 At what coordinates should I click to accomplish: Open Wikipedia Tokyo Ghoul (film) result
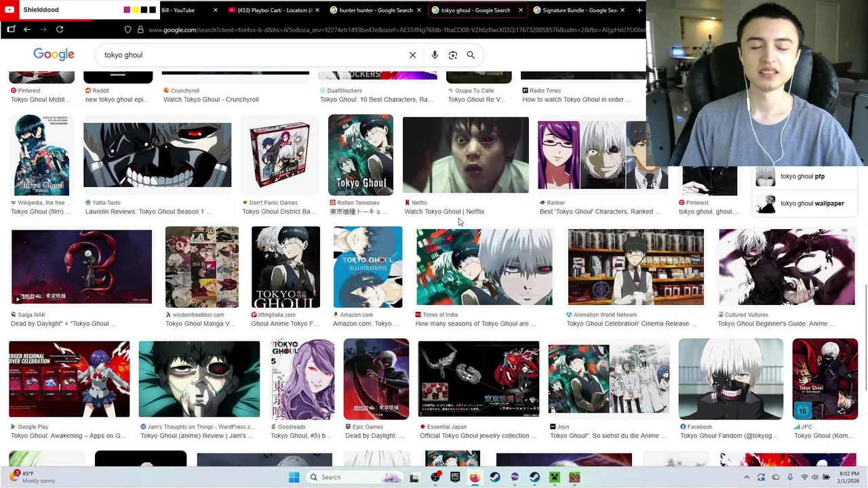(41, 211)
